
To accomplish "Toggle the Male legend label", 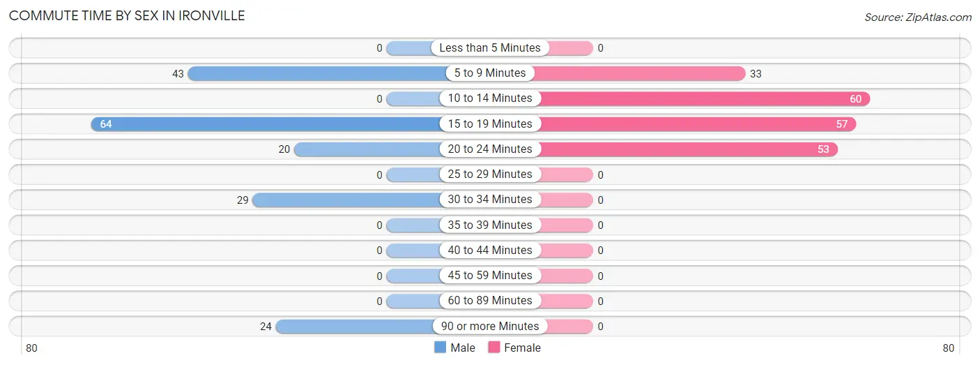I will point(462,348).
